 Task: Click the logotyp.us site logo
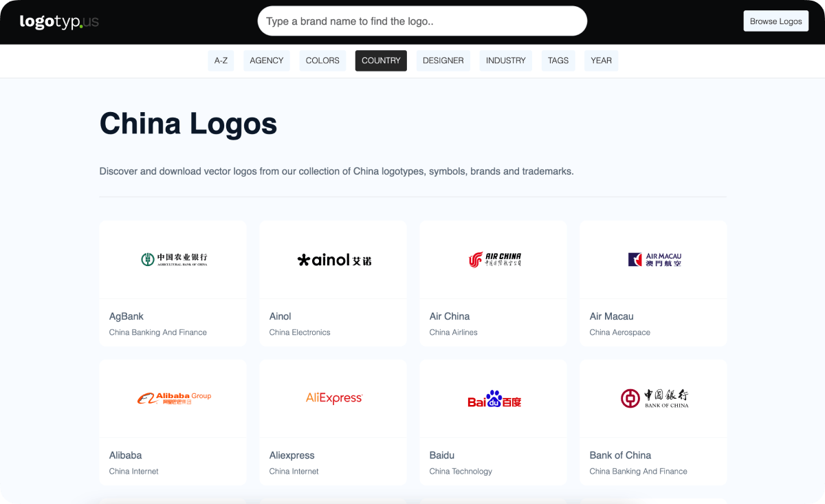coord(59,21)
